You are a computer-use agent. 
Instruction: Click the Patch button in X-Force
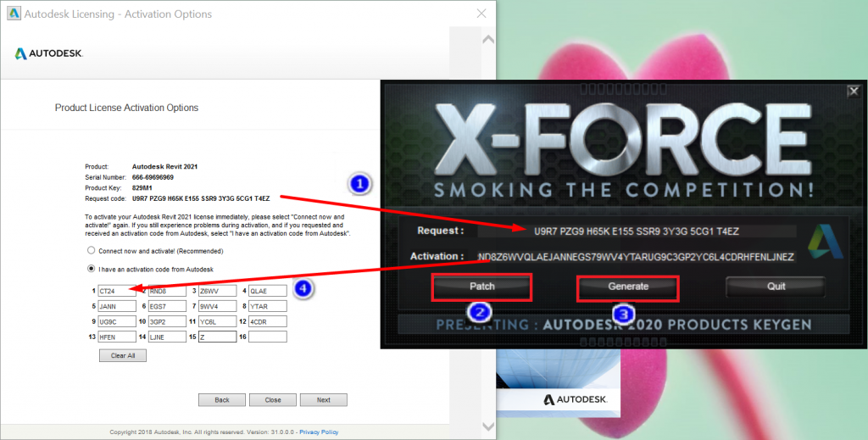481,287
